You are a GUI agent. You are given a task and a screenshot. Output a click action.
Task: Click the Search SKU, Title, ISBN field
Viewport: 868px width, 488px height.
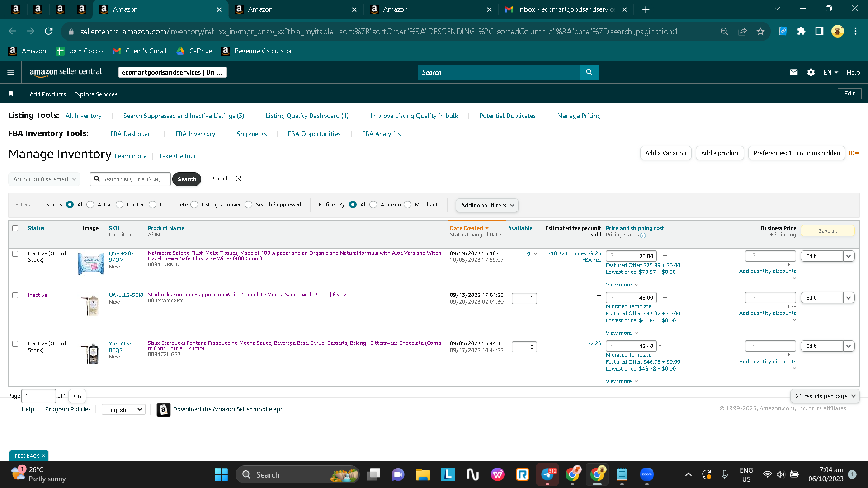point(130,179)
